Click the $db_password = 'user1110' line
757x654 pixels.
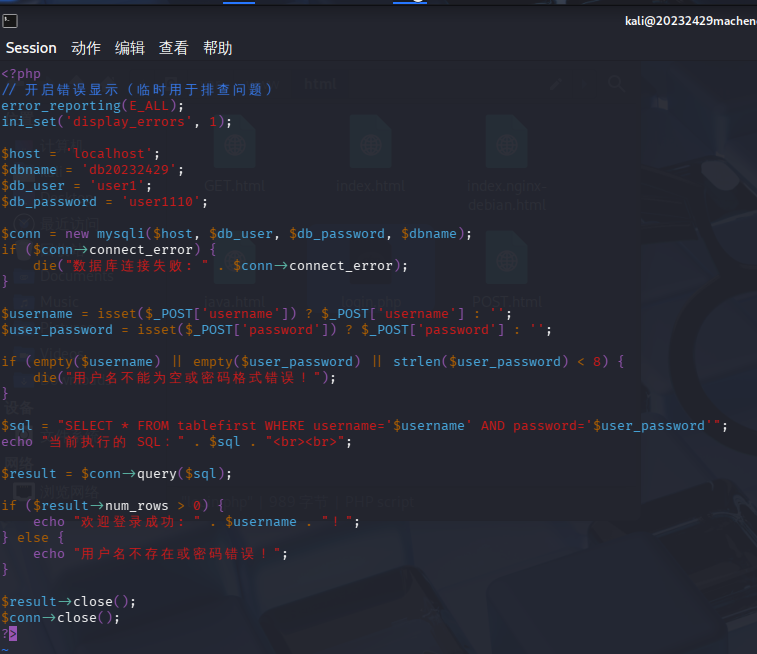[x=104, y=201]
